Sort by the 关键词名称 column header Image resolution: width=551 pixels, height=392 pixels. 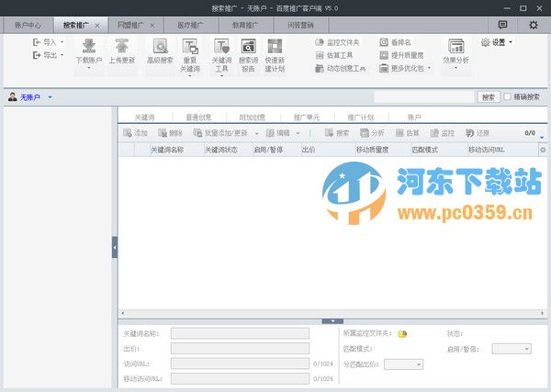click(x=176, y=150)
